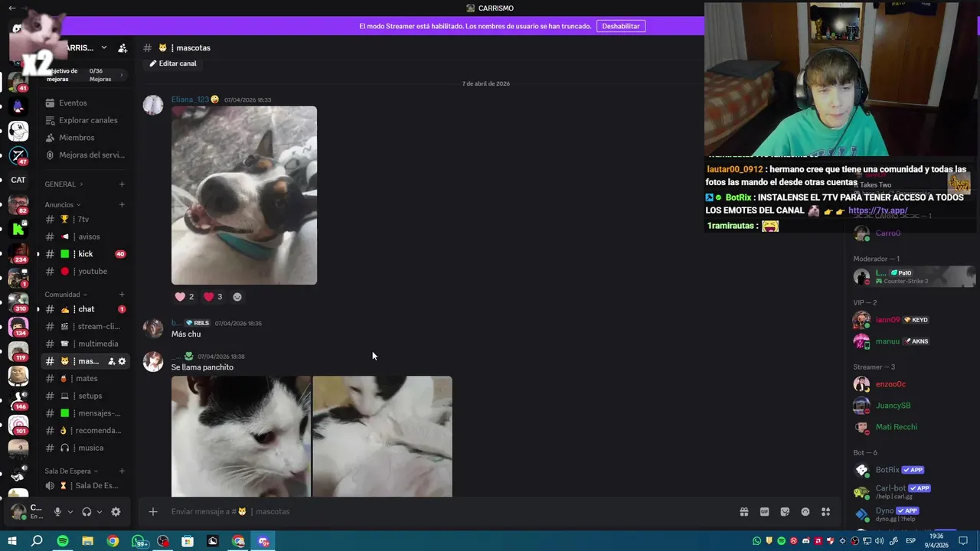Screen dimensions: 980x551
Task: Open the GIF picker
Action: coord(764,512)
